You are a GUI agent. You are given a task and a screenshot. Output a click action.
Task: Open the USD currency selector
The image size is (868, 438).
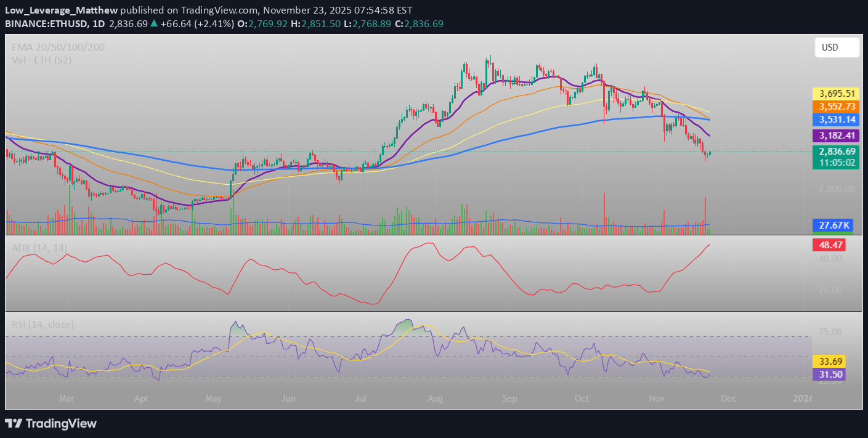point(837,47)
